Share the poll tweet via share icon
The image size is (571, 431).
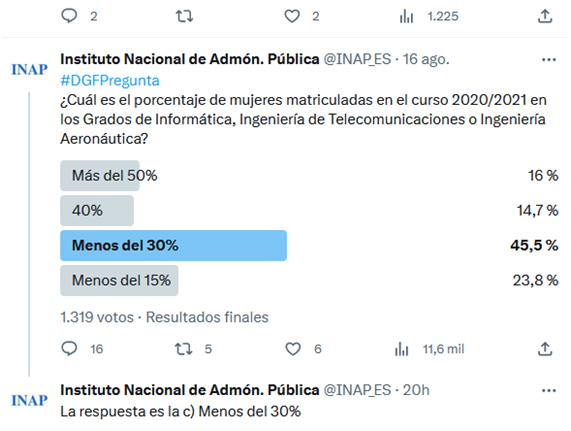click(545, 349)
